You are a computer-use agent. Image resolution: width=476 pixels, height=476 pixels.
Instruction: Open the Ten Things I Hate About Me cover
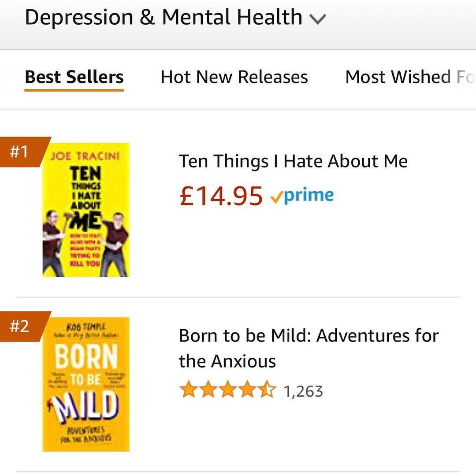coord(86,210)
